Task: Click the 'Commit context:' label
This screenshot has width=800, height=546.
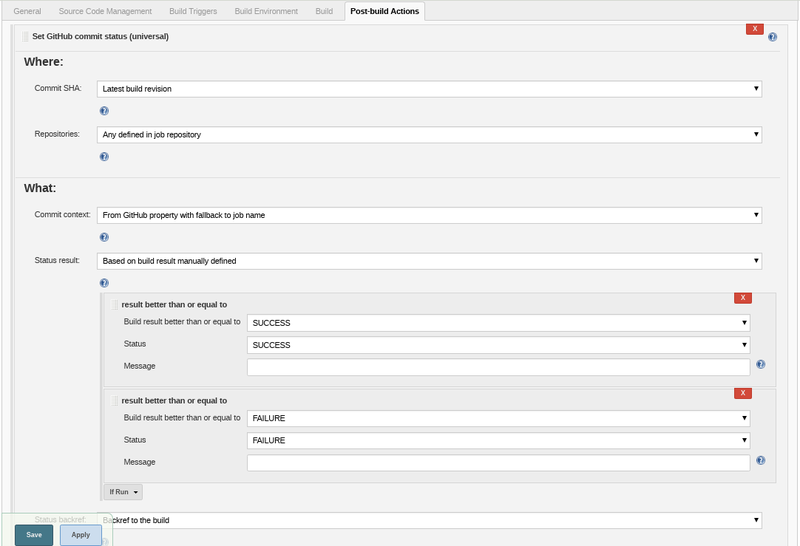Action: [x=62, y=215]
